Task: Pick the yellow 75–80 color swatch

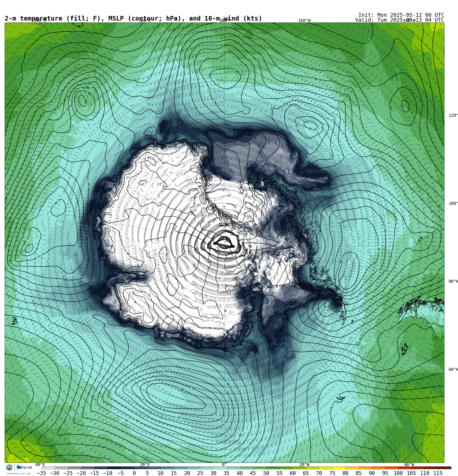Action: pos(339,468)
